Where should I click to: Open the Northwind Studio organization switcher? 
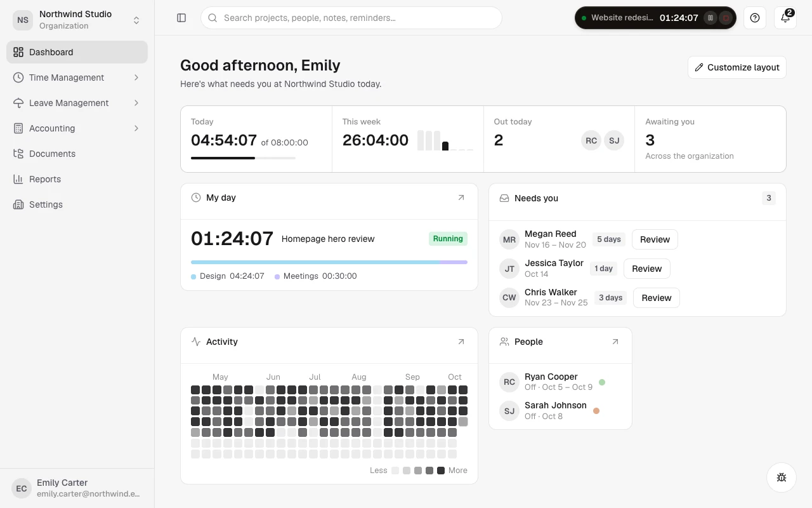(77, 20)
